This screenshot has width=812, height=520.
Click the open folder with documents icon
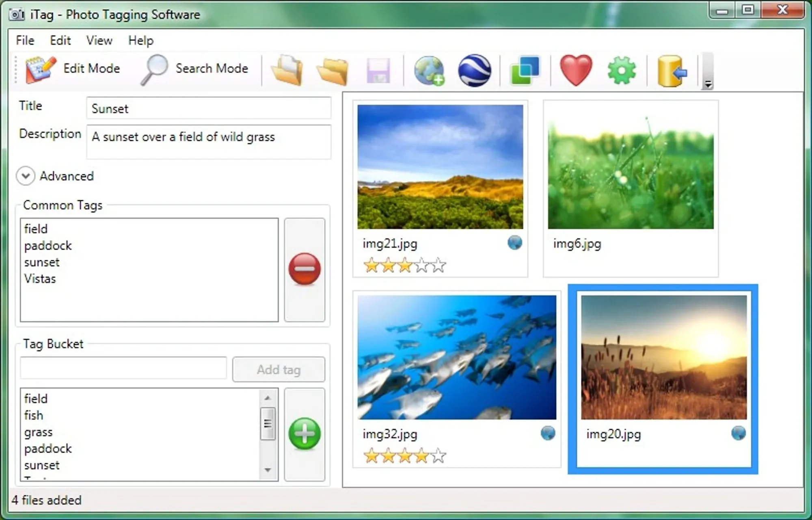[287, 71]
